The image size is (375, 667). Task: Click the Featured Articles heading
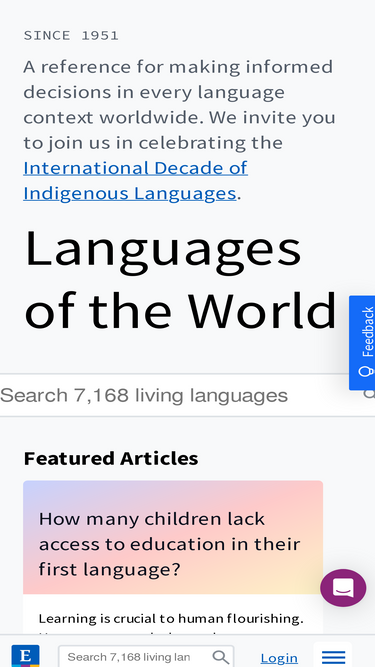[111, 458]
